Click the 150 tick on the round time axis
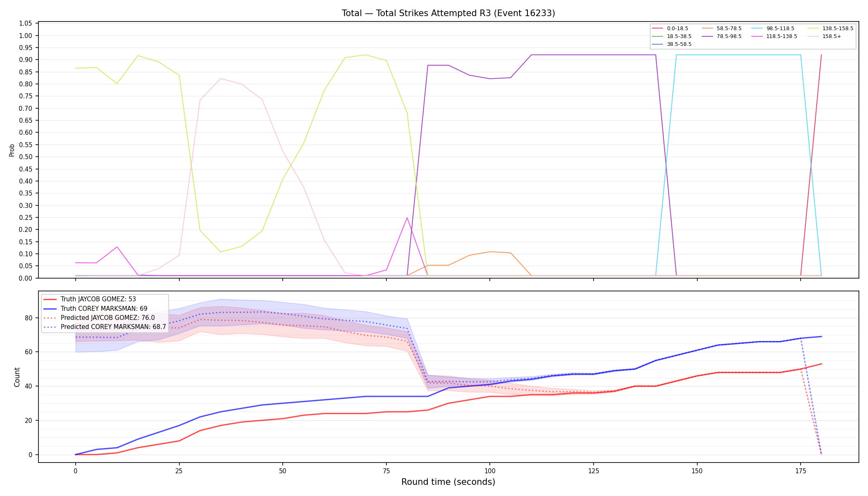 click(697, 470)
